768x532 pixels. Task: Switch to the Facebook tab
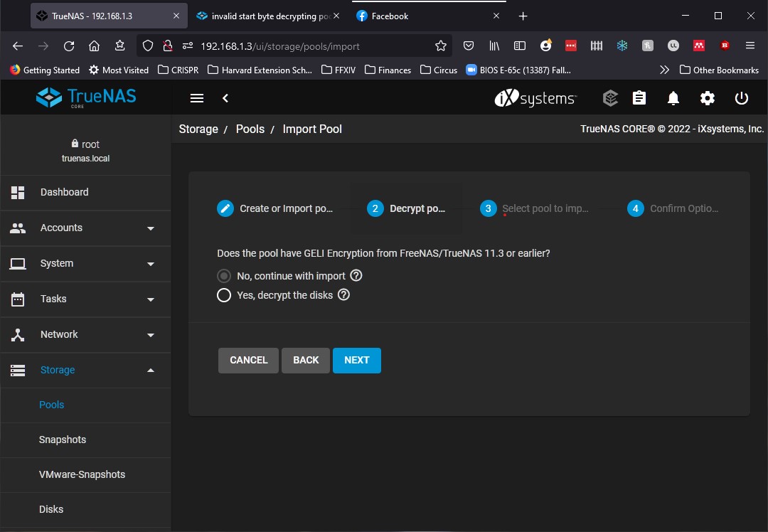coord(429,16)
